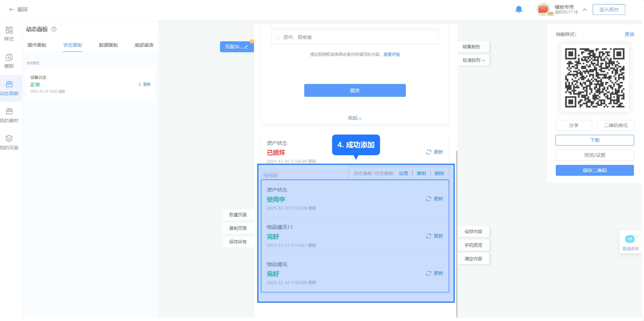Click the help question mark beside 动态面板

pyautogui.click(x=54, y=29)
